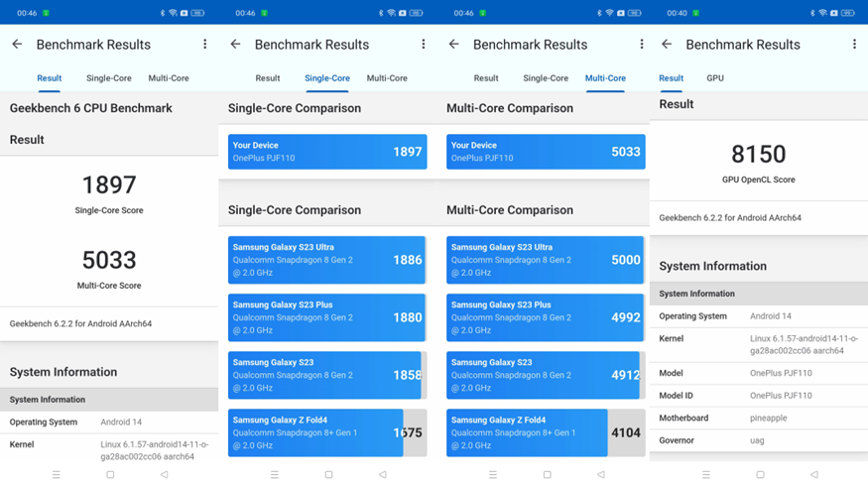Image resolution: width=868 pixels, height=488 pixels.
Task: Tap recent-apps lines icon below Multi-Core Comparison screen
Action: tap(493, 475)
